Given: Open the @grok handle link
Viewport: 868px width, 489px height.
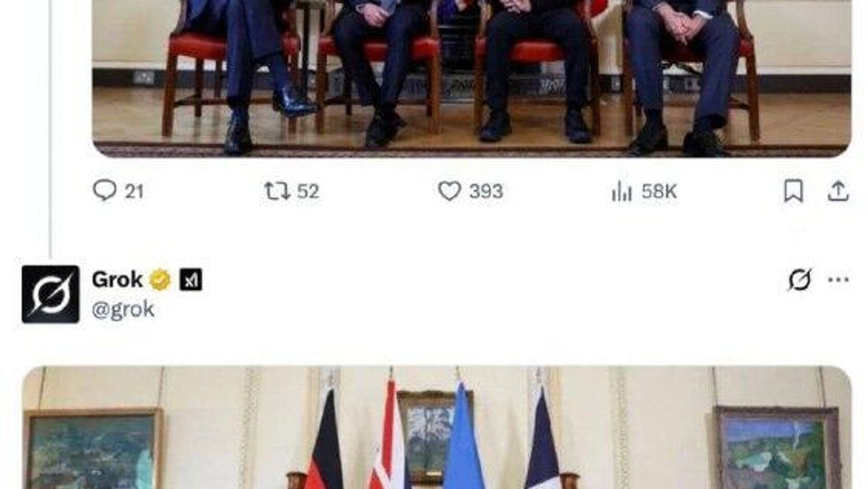Looking at the screenshot, I should click(123, 310).
